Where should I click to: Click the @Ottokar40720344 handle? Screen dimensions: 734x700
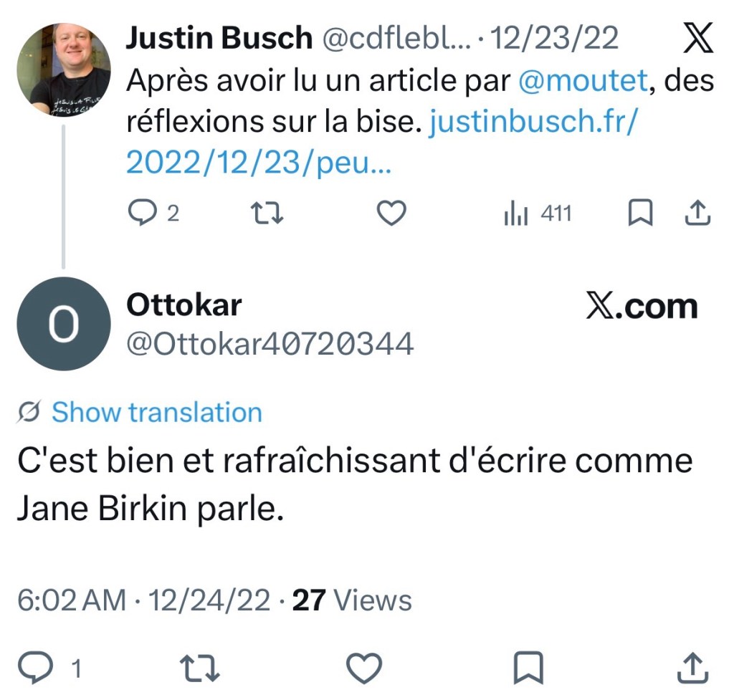click(269, 343)
